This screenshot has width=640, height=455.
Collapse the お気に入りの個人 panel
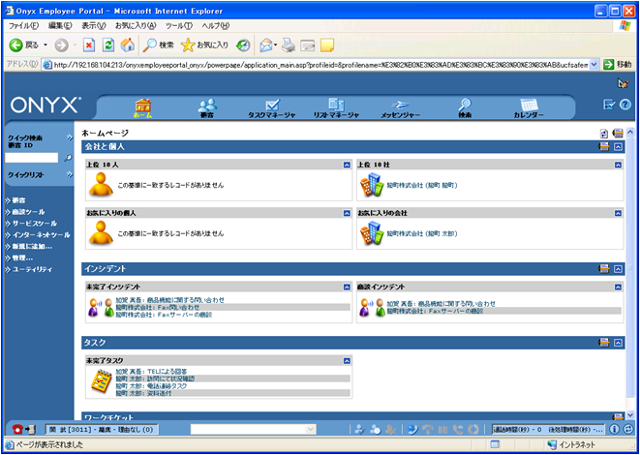click(x=347, y=213)
